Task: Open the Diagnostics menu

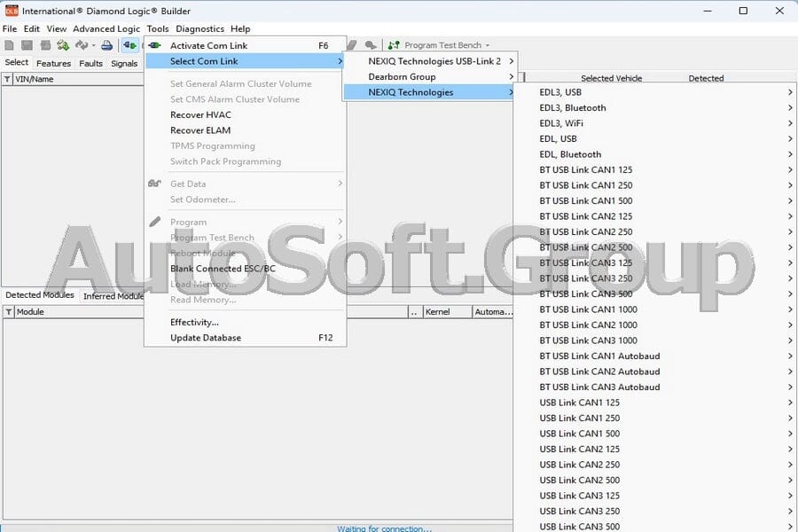Action: pos(200,28)
